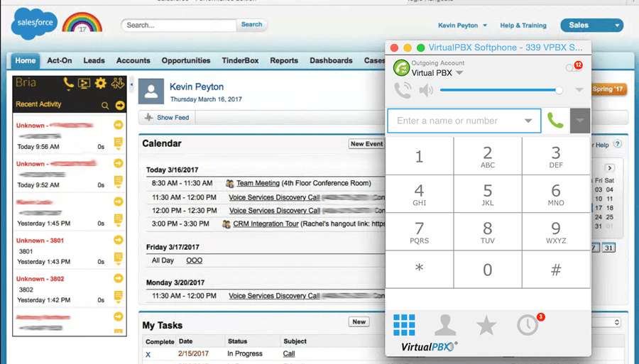
Task: Open note icon for Yesterday 1:42 PM call
Action: pos(118,297)
